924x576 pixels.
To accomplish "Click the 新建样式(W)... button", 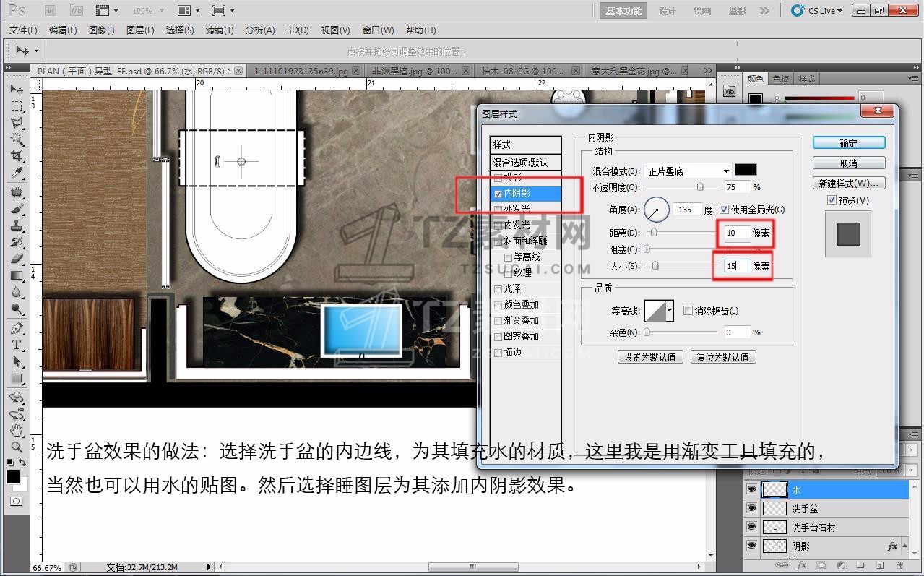I will pos(849,184).
